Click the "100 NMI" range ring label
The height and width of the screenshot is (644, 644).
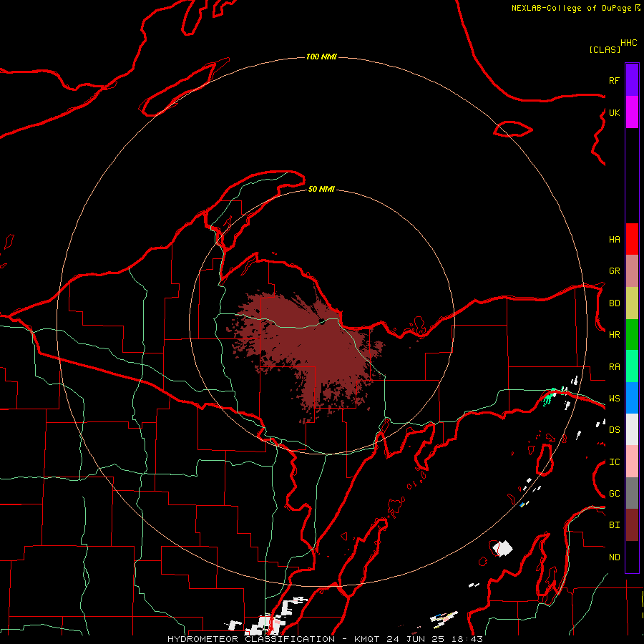(321, 57)
